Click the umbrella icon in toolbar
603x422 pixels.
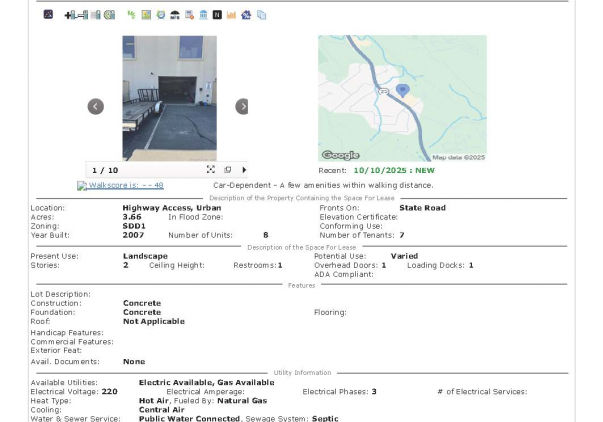(175, 14)
